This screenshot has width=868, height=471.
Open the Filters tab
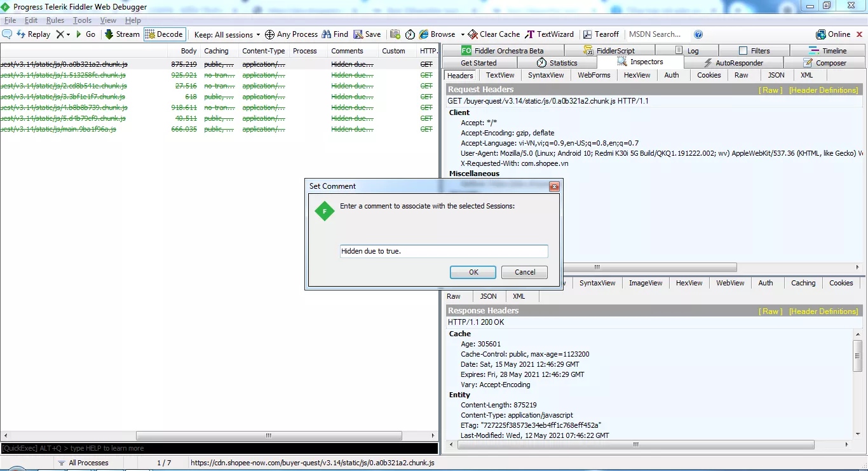754,50
